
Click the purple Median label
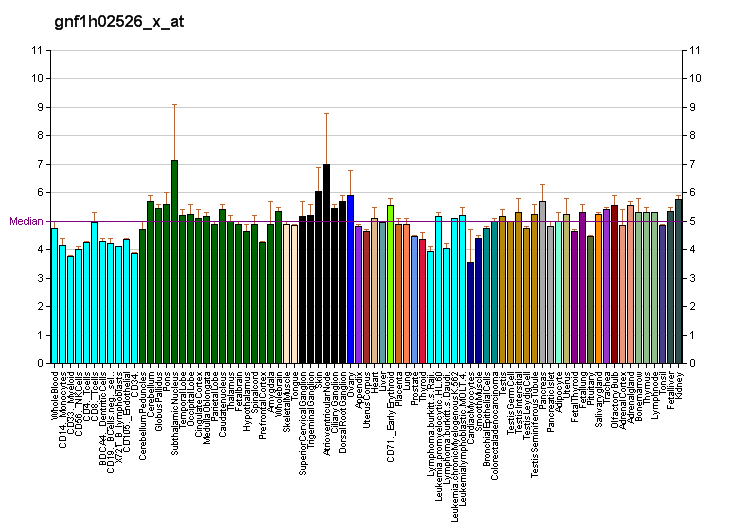pyautogui.click(x=24, y=221)
